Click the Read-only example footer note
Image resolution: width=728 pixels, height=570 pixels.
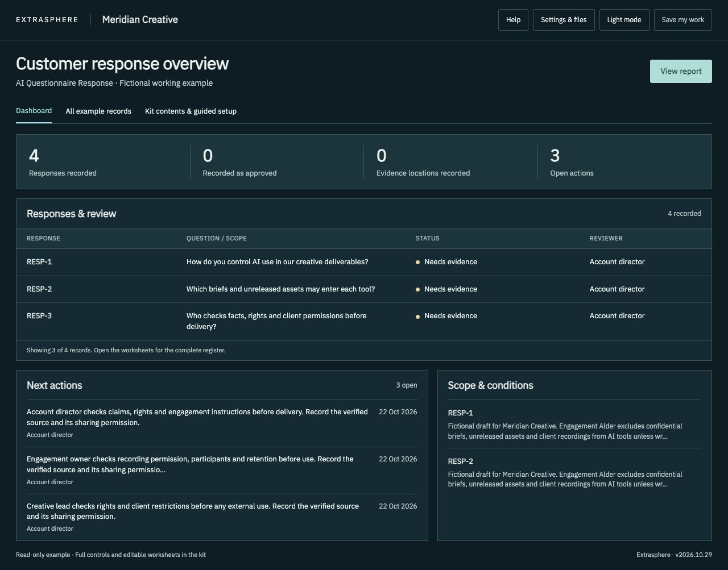[111, 555]
